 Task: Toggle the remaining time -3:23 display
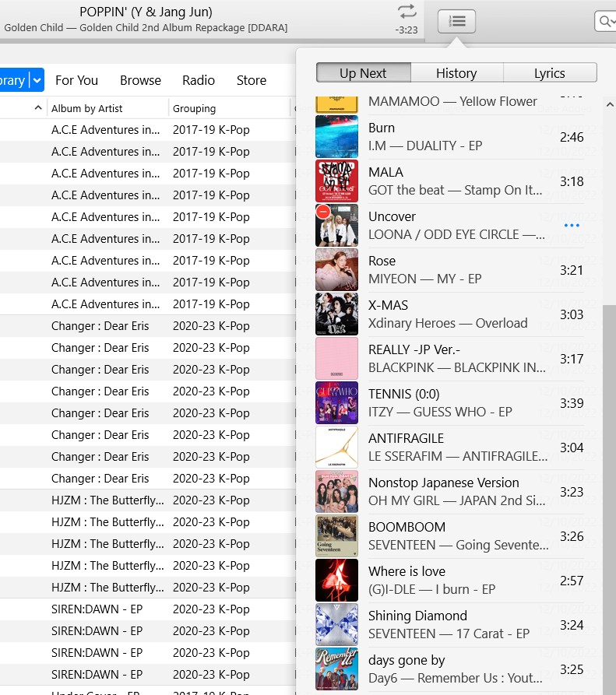pos(407,30)
